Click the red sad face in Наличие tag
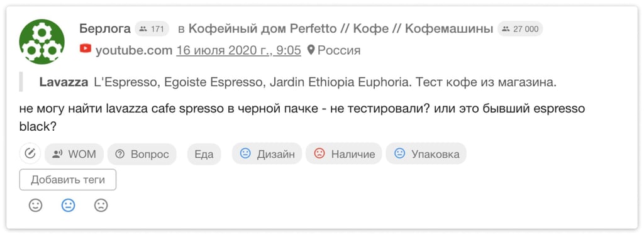The image size is (644, 237). [319, 153]
